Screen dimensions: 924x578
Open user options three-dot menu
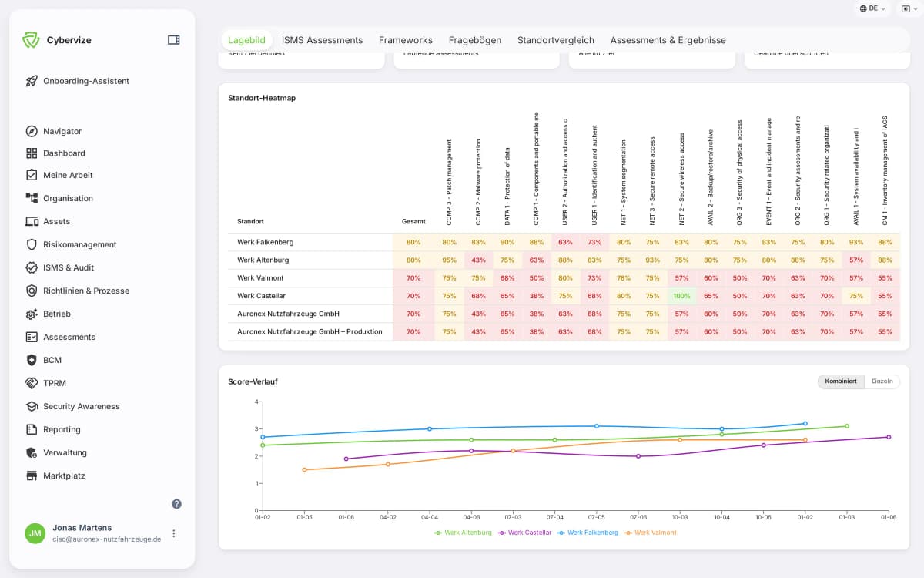174,533
